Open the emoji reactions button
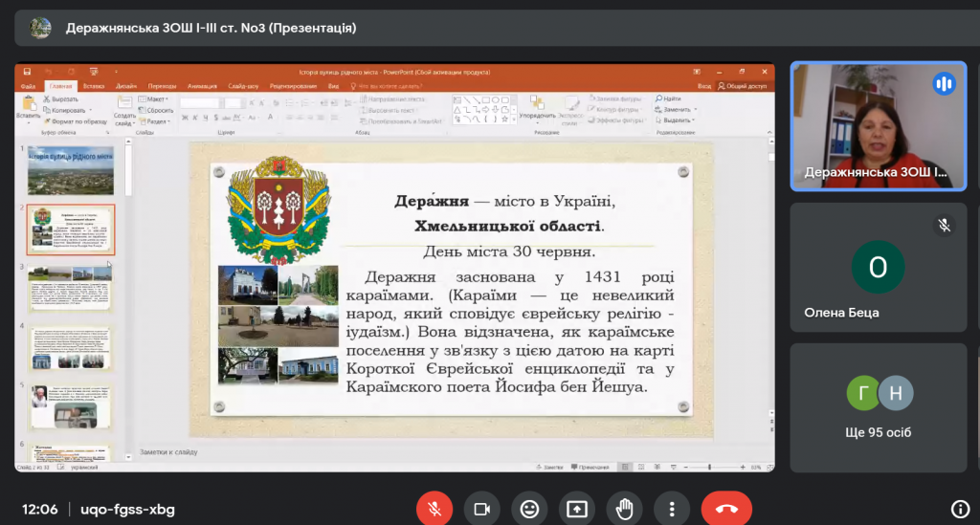980x525 pixels. click(529, 510)
